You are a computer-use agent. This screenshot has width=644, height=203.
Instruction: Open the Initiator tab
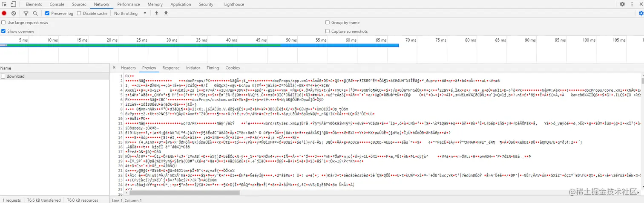tap(193, 68)
